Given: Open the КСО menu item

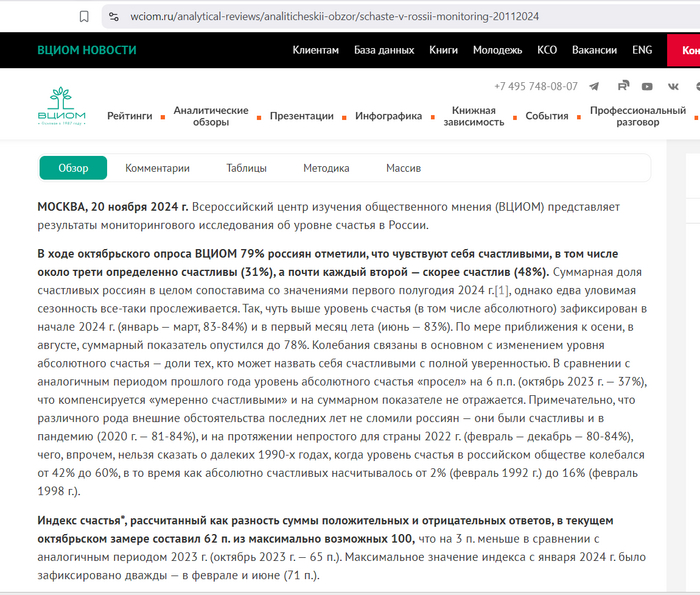Looking at the screenshot, I should click(x=547, y=50).
